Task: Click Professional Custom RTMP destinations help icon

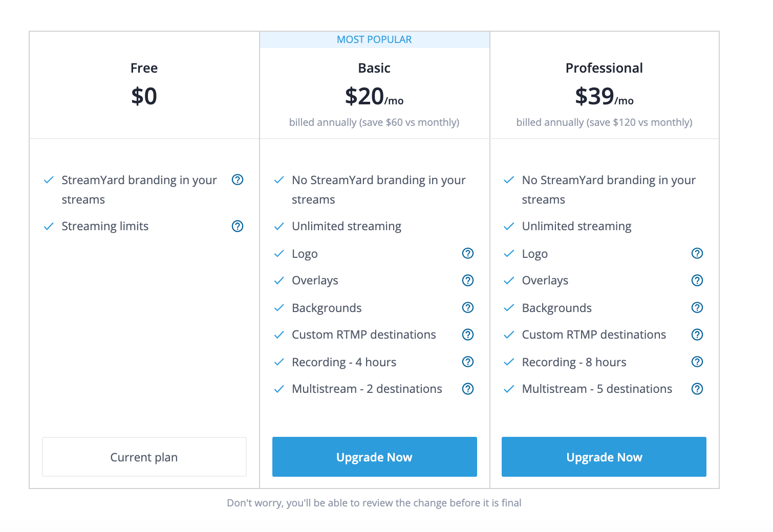Action: click(x=697, y=335)
